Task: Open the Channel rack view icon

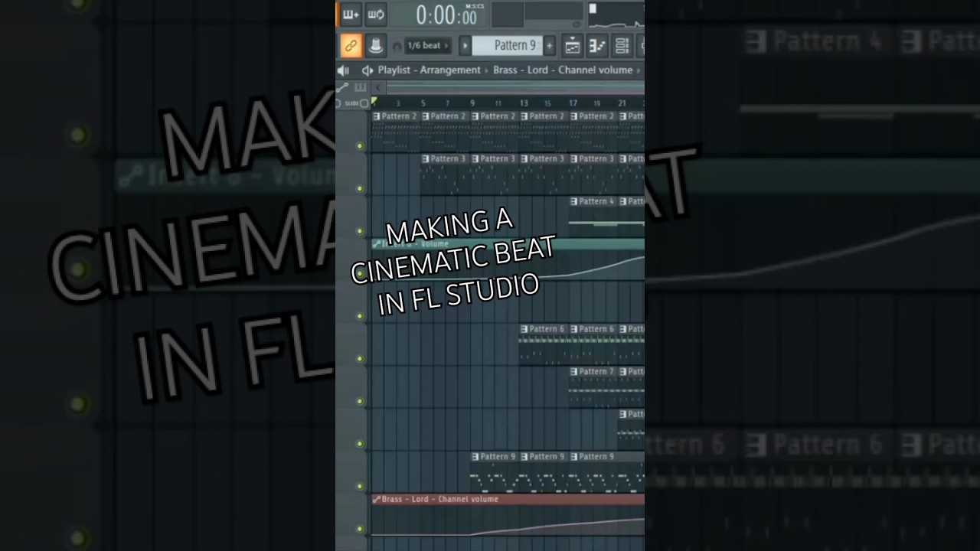Action: point(622,46)
